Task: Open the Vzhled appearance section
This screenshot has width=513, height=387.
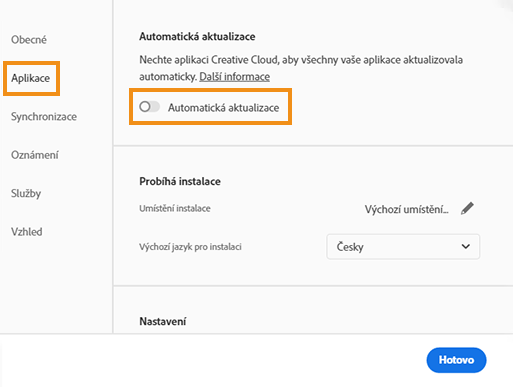Action: (27, 232)
